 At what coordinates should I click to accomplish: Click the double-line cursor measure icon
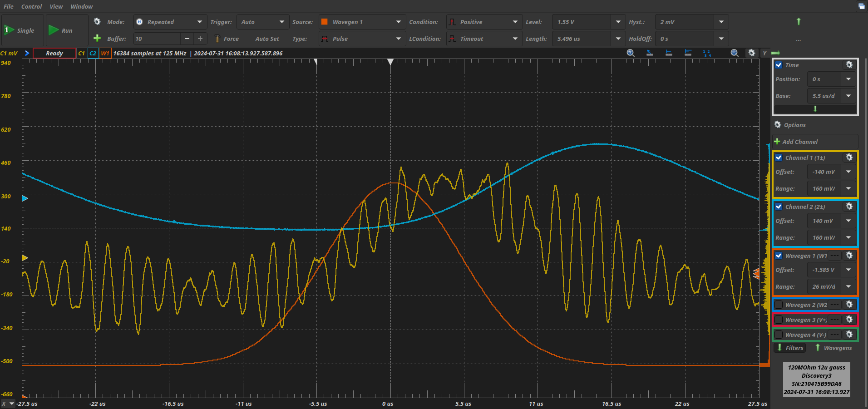click(688, 53)
